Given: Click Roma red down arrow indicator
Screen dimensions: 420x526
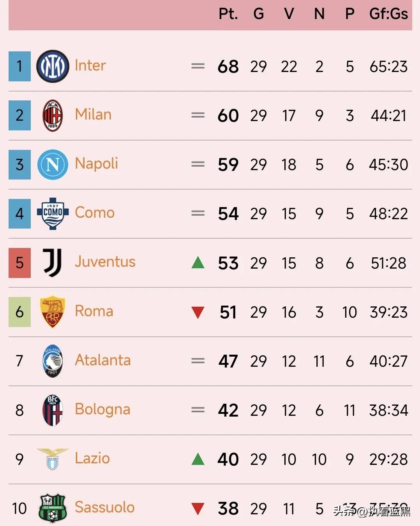Looking at the screenshot, I should click(198, 312).
